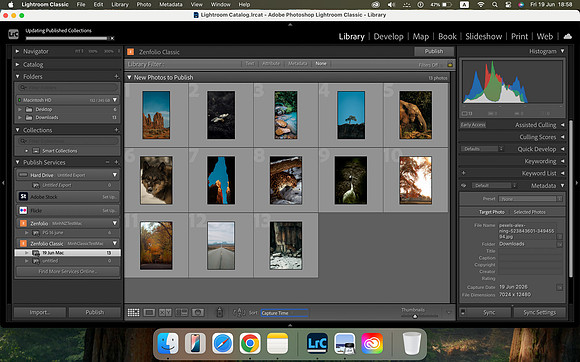Enable the Text library filter

[x=250, y=64]
